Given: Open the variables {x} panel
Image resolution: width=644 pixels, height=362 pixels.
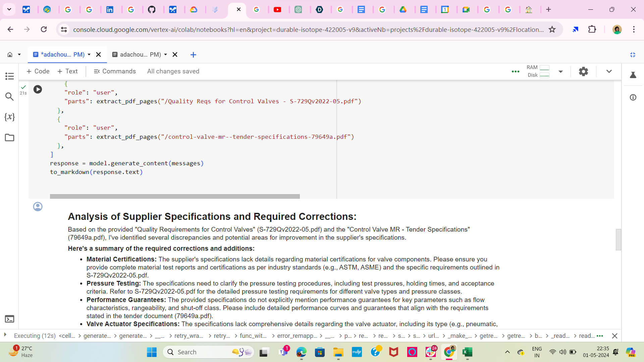Looking at the screenshot, I should 9,117.
